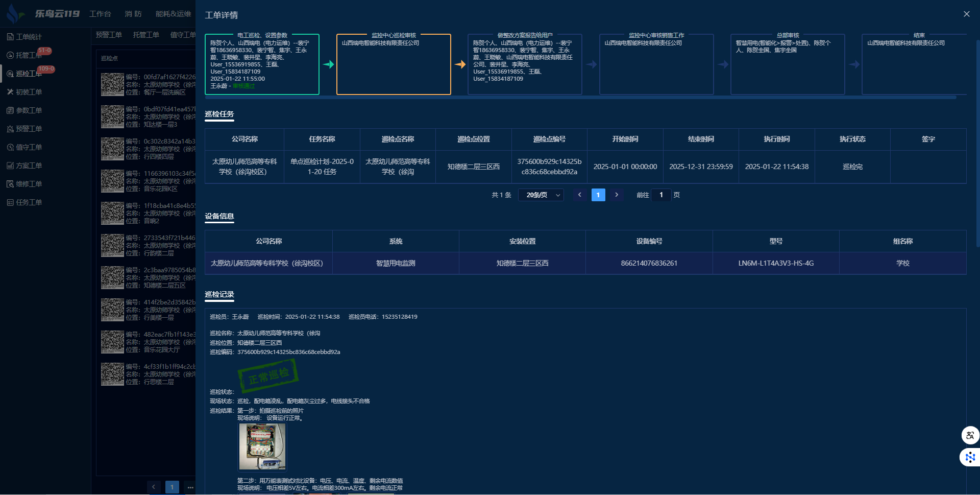
Task: Switch to the 托管工单 tab
Action: [x=146, y=35]
